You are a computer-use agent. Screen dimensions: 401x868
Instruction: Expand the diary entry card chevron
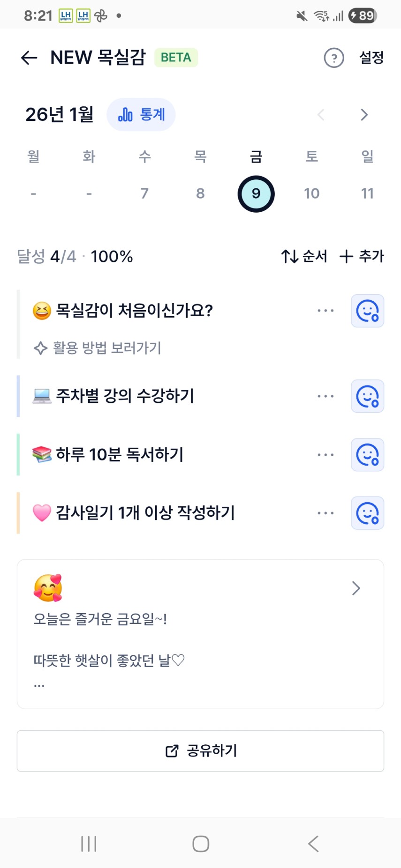(356, 588)
